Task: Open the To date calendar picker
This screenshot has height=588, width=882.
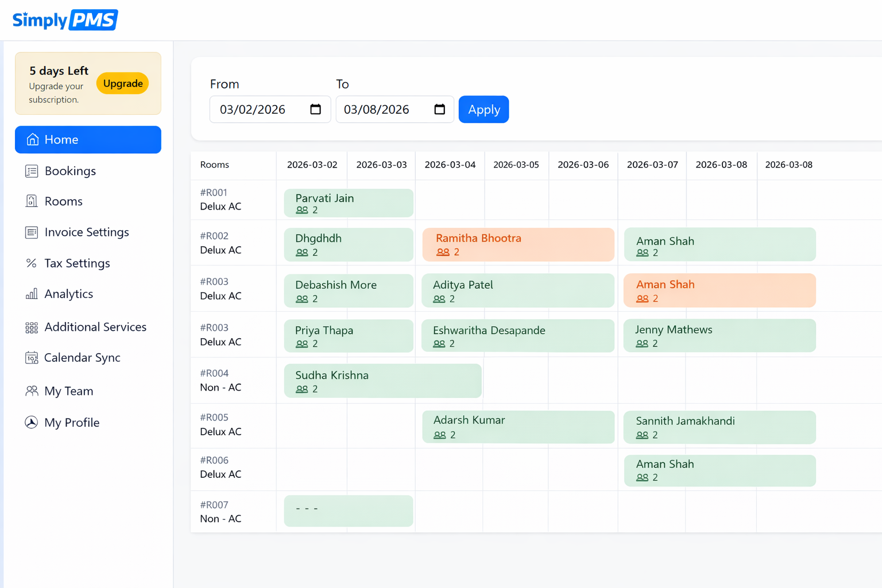Action: point(439,109)
